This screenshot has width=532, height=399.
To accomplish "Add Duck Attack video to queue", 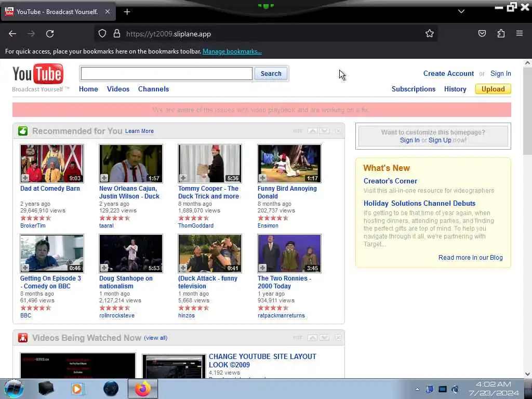I will coord(183,268).
